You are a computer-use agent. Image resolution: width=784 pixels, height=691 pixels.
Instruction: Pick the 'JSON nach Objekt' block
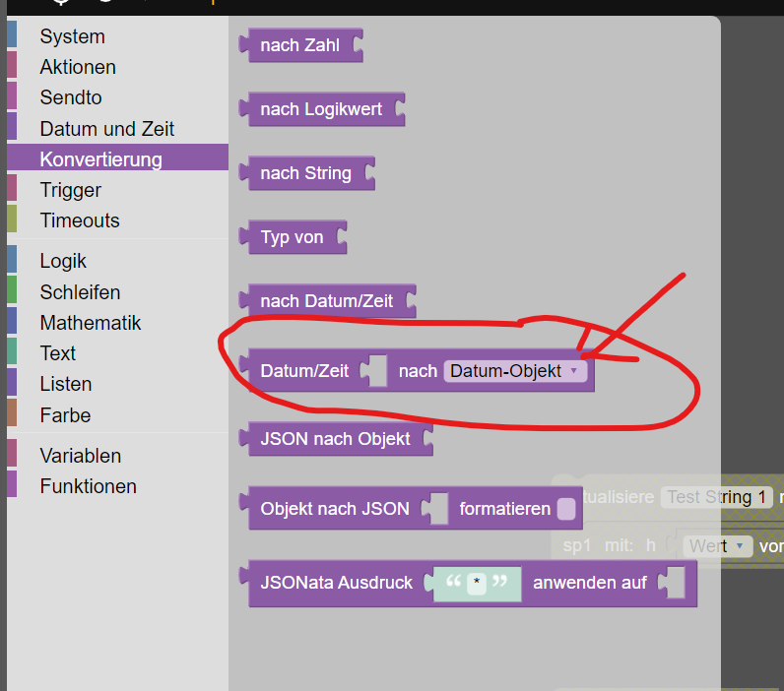pos(335,439)
